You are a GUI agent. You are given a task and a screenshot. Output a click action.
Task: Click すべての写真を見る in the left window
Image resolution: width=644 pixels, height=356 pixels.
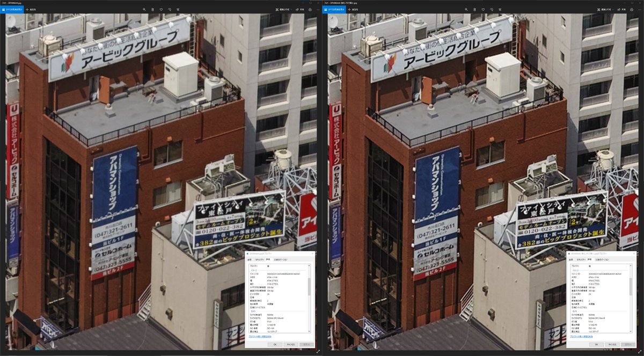[12, 10]
